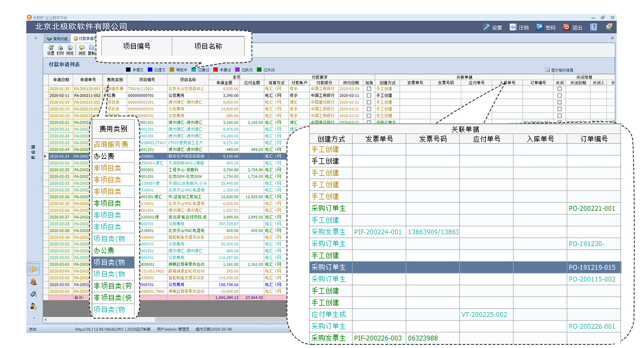Check 关闭 for the 3,340.00 row

point(559,95)
